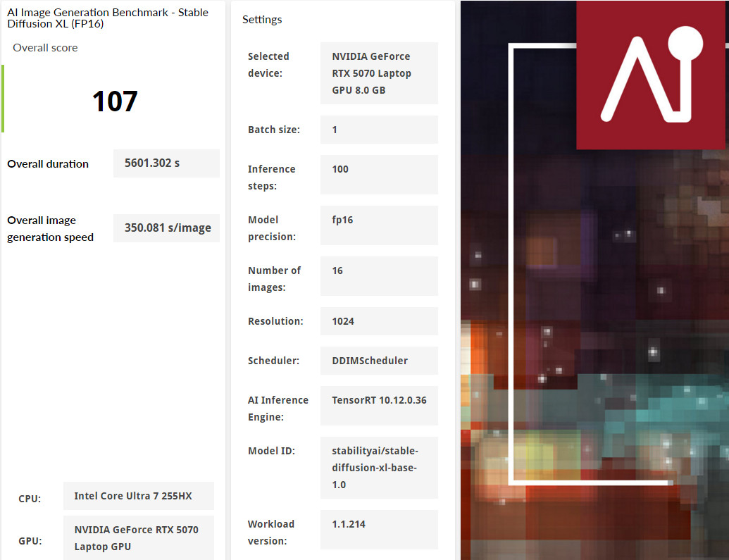The width and height of the screenshot is (729, 560).
Task: Click the Settings panel heading
Action: click(x=262, y=20)
